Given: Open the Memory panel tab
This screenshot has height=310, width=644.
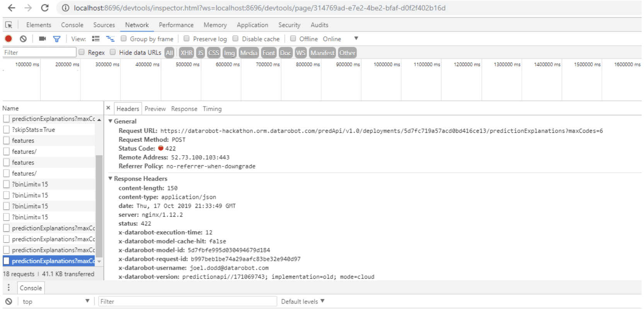Looking at the screenshot, I should [x=215, y=25].
